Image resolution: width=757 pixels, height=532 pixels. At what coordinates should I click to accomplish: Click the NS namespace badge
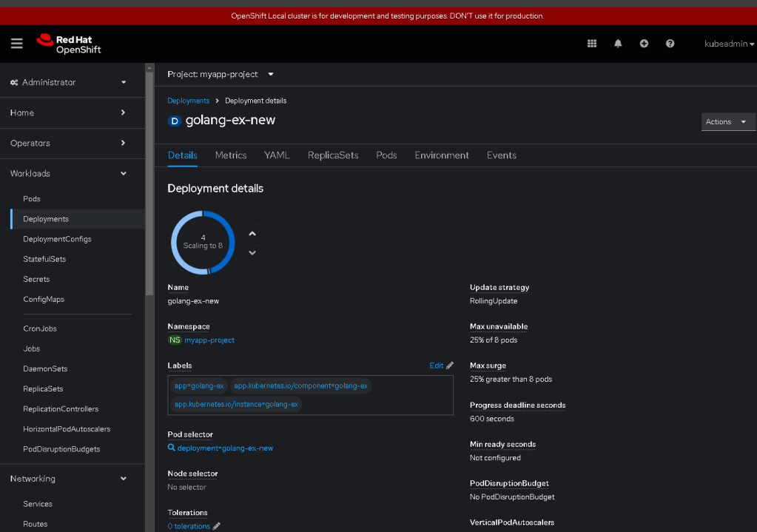tap(175, 340)
